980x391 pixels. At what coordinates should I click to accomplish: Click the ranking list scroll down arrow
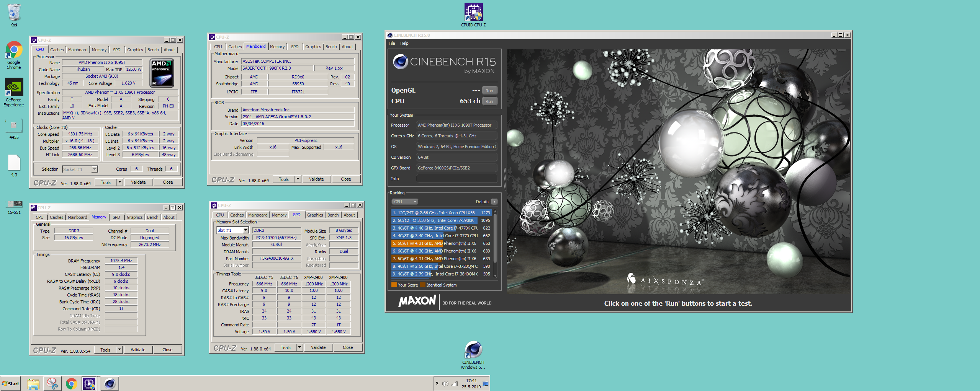(x=495, y=275)
